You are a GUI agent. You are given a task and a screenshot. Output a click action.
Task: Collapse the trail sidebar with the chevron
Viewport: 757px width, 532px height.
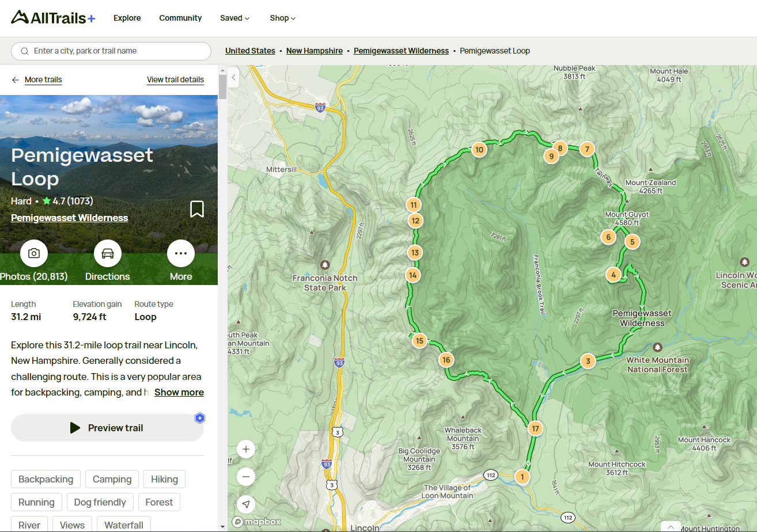(x=233, y=77)
